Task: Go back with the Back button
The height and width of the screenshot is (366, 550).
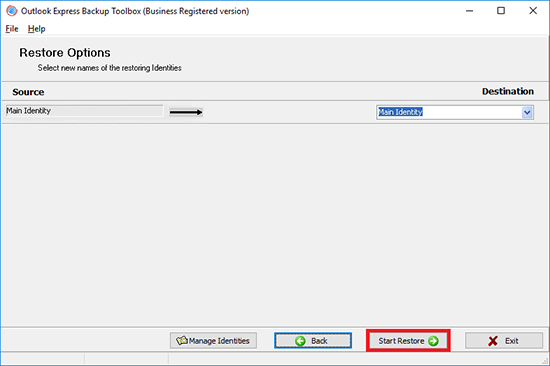Action: 313,341
